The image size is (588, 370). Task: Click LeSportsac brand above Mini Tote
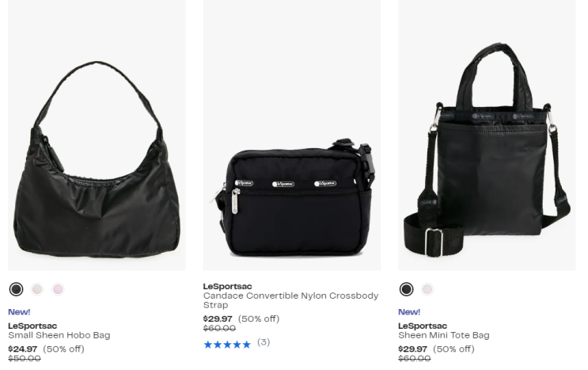point(423,326)
